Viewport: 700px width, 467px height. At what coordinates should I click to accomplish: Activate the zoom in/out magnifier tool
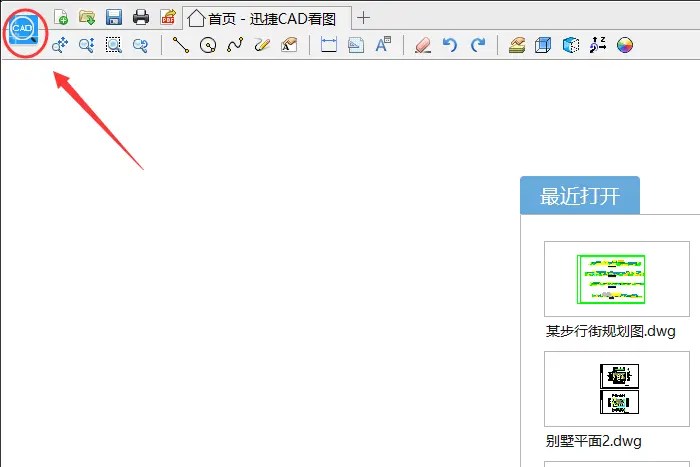(87, 45)
